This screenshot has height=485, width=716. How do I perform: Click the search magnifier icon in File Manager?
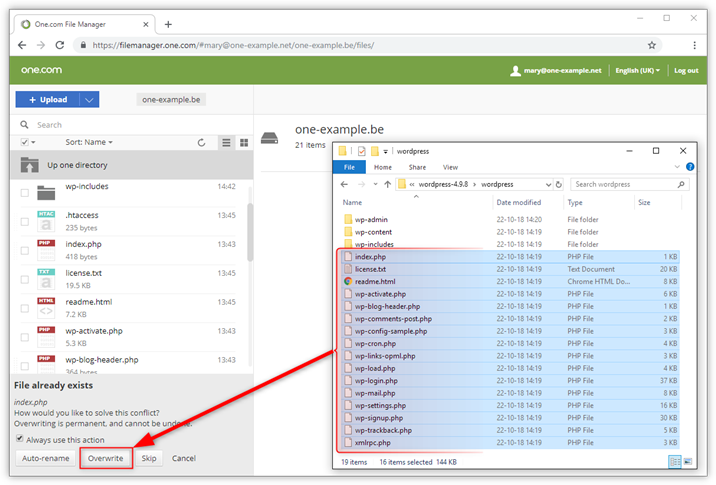point(24,125)
